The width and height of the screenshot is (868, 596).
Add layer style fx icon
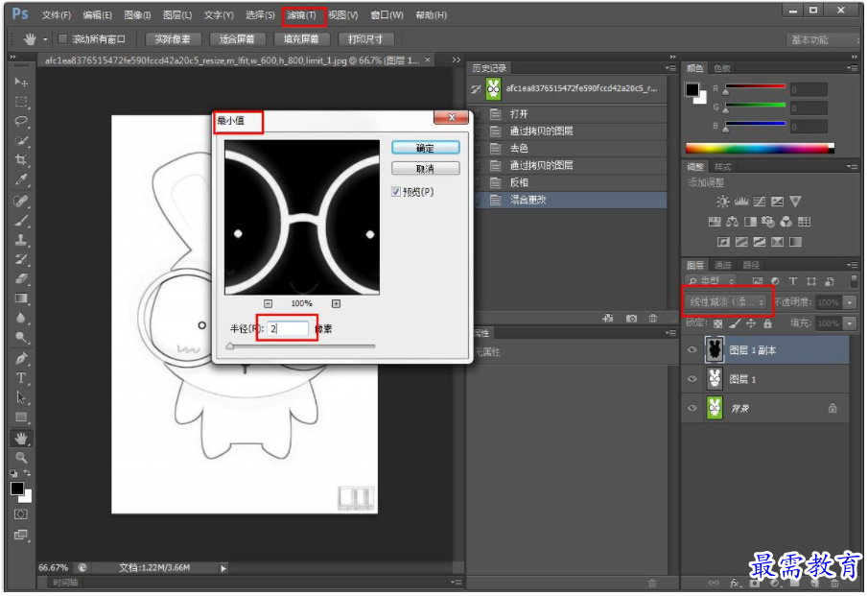pos(735,584)
